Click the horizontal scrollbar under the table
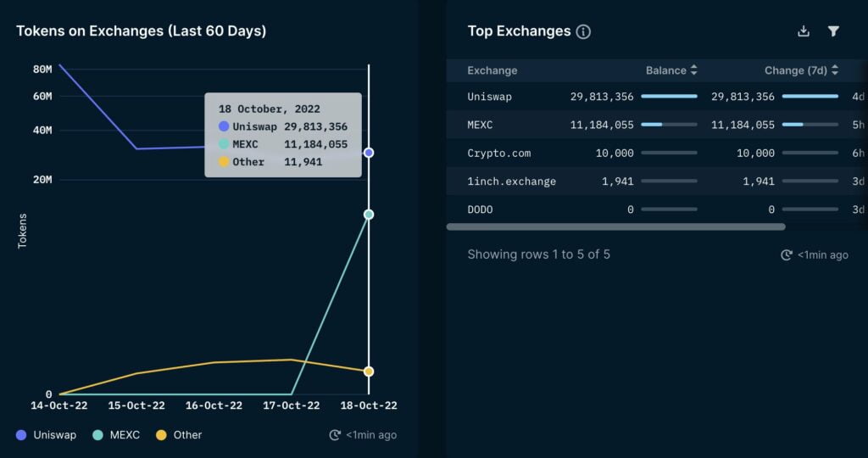 (615, 227)
